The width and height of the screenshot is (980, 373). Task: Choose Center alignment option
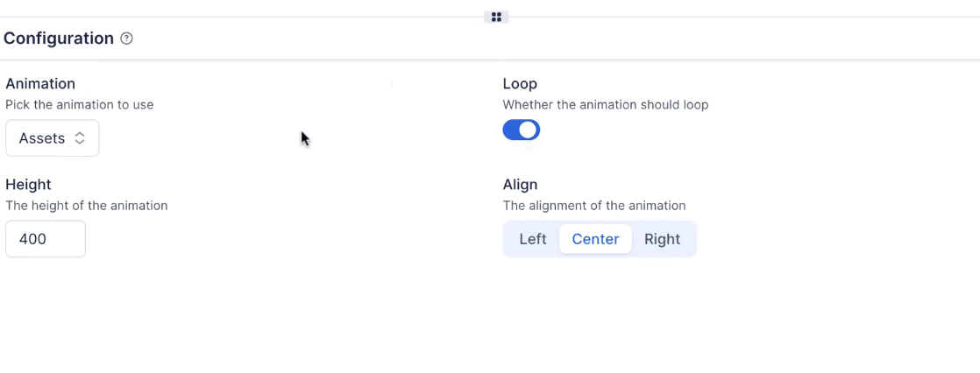tap(595, 239)
